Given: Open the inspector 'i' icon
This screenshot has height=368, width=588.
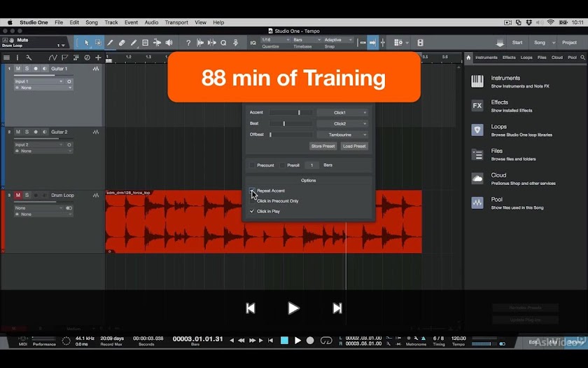Looking at the screenshot, I should 17,57.
